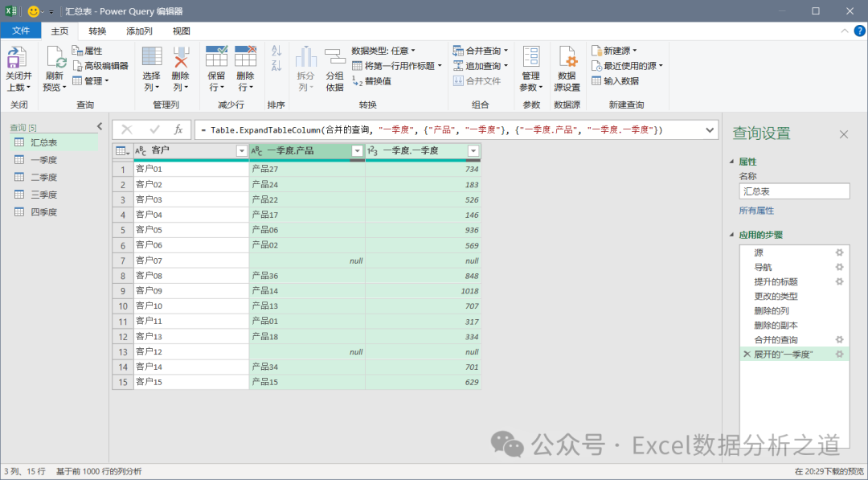Sort ascending with the A-Z icon

(276, 51)
